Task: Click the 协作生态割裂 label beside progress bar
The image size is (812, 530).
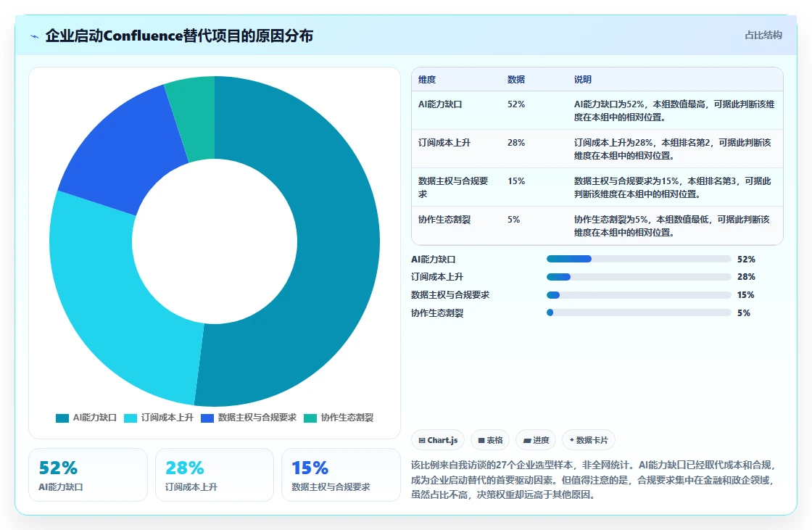Action: (x=437, y=313)
